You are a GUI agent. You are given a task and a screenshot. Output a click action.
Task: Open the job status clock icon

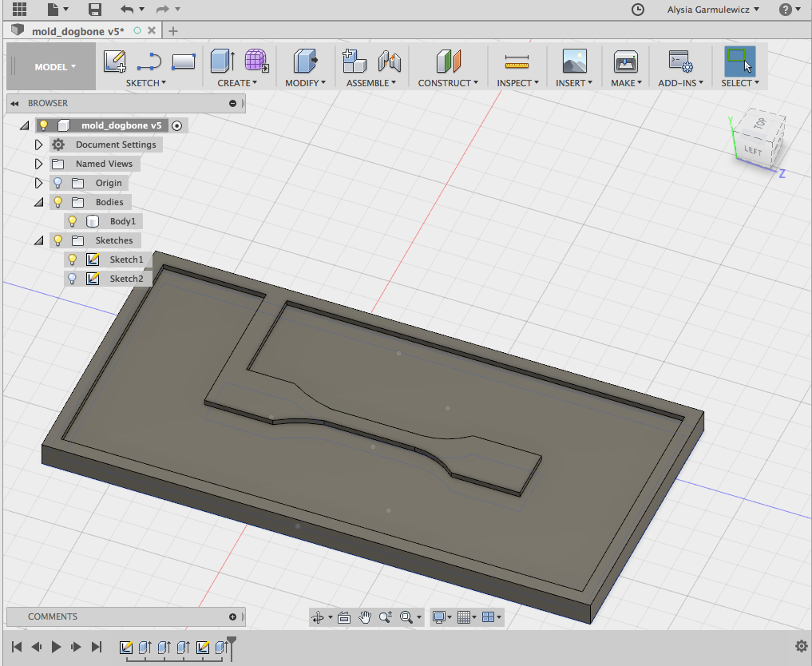(x=638, y=10)
